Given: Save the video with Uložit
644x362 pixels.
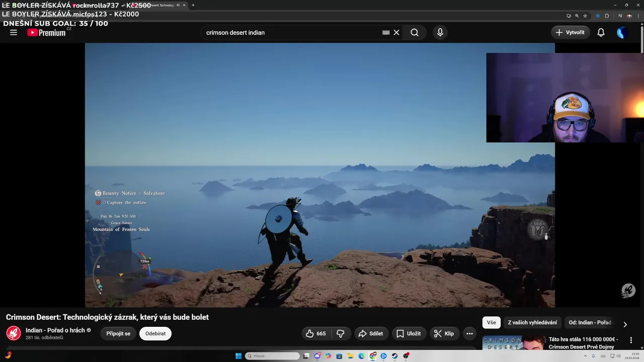Looking at the screenshot, I should [409, 333].
